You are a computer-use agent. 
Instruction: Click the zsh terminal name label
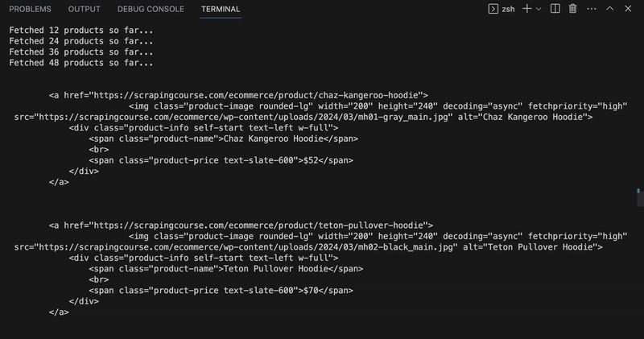tap(509, 9)
